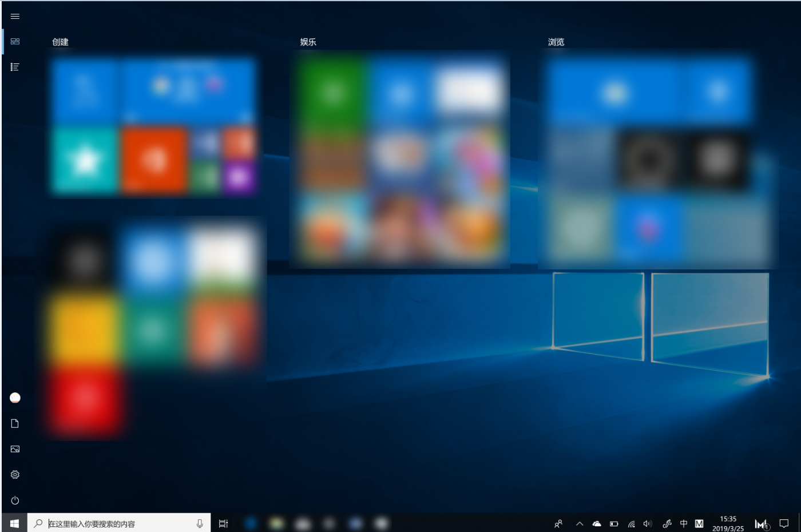Open the Power options menu
The width and height of the screenshot is (801, 532).
pos(15,501)
